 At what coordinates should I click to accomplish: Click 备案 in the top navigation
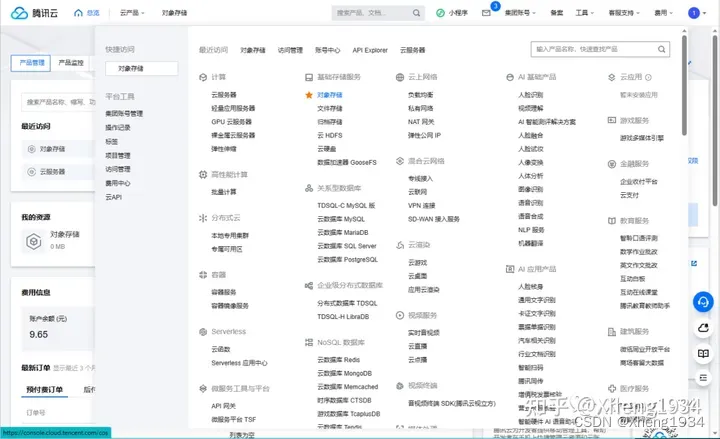click(557, 13)
